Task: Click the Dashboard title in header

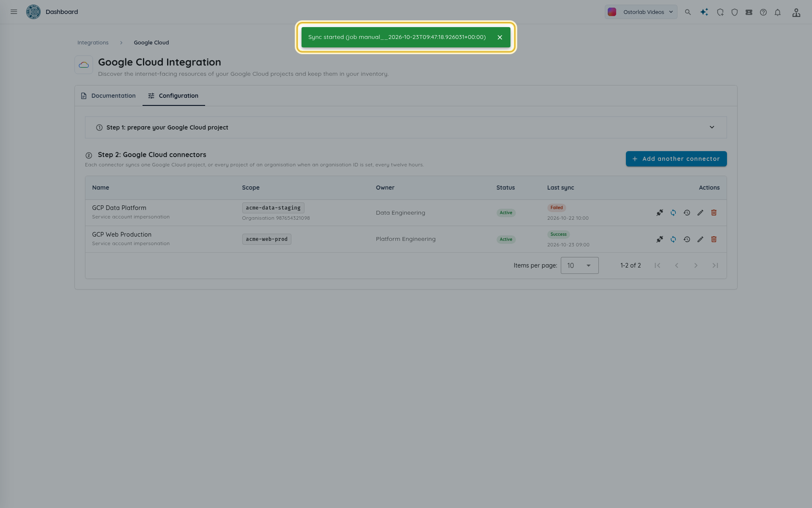Action: coord(62,12)
